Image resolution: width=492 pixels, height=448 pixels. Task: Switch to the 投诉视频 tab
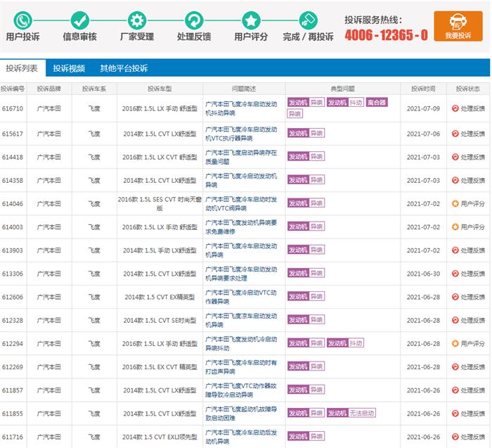(69, 68)
